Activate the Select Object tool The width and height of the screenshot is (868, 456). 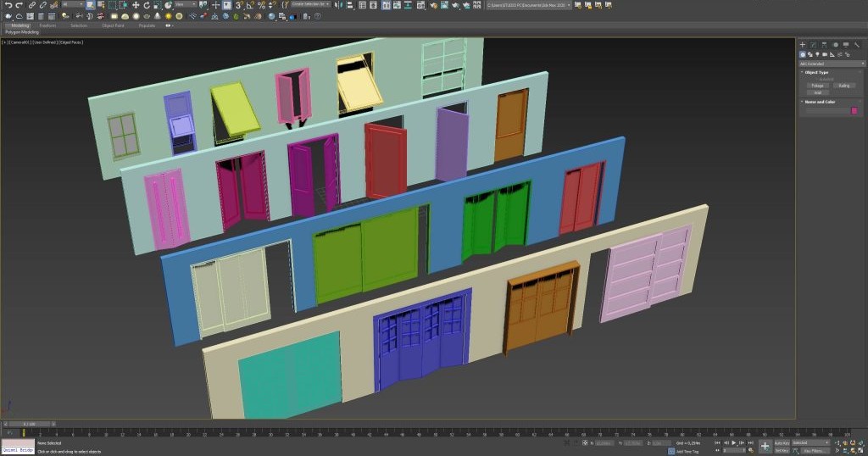[90, 5]
